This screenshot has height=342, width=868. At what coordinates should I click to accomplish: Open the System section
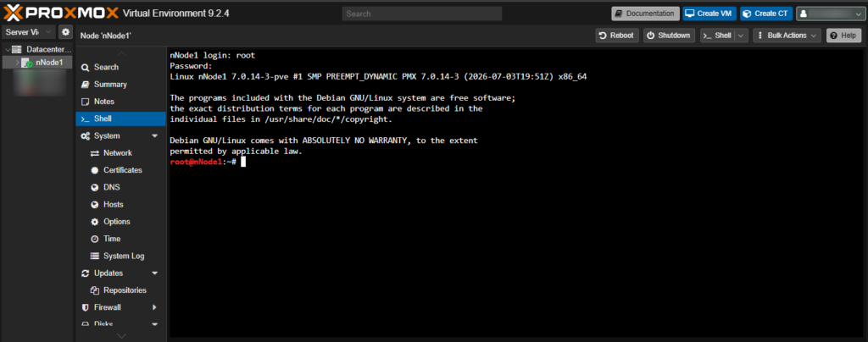click(x=106, y=136)
